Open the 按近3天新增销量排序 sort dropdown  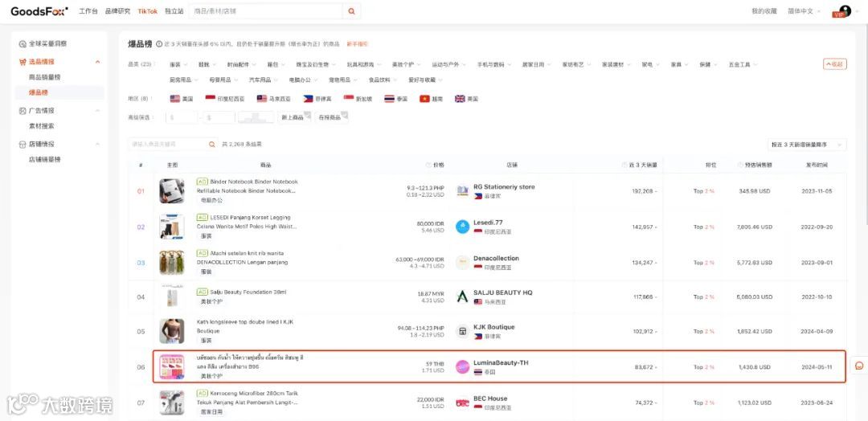click(807, 145)
